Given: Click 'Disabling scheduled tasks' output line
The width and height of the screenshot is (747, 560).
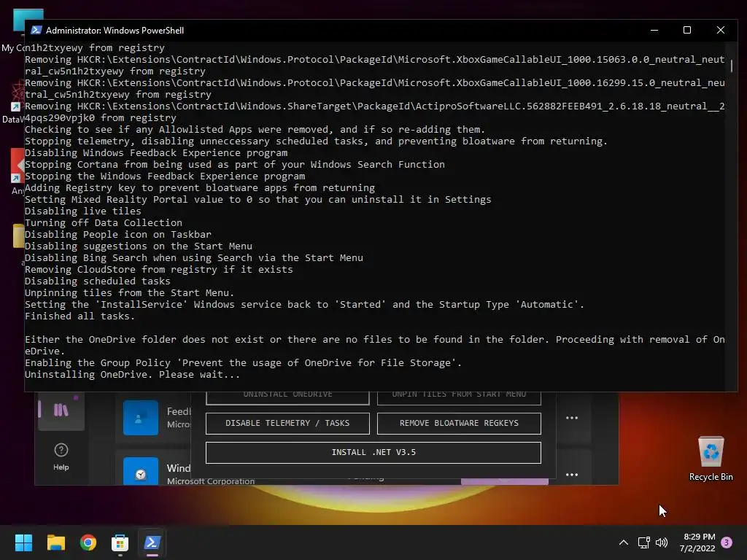Looking at the screenshot, I should pos(97,281).
